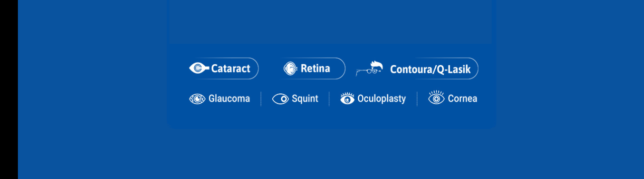Click the empty blue panel above the specialties
Screen dimensions: 644x179
click(330, 21)
